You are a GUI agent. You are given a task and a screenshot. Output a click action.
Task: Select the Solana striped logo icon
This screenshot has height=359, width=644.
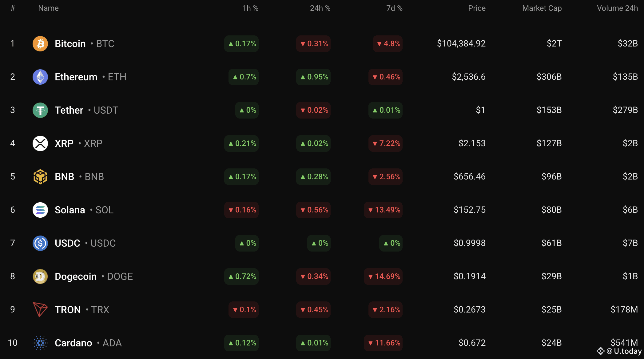click(40, 210)
